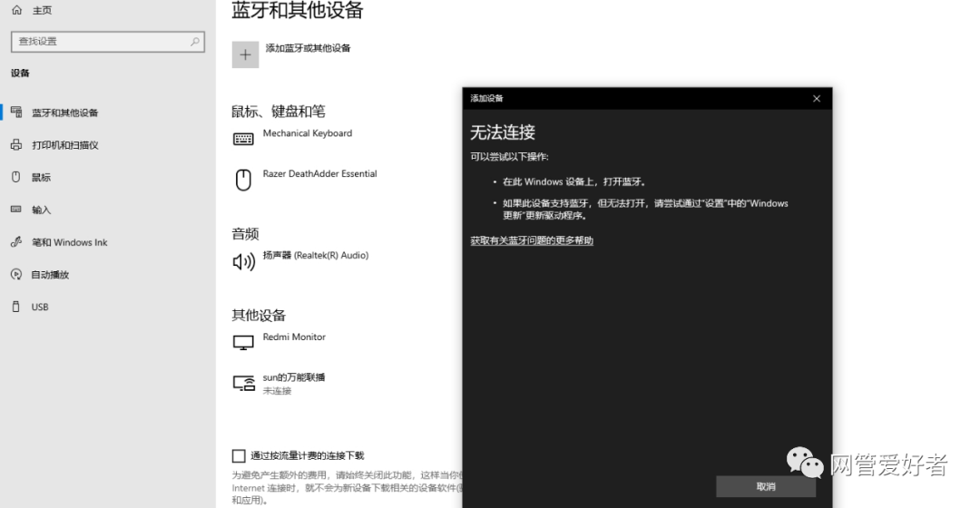Open 获取有关蓝牙问题的更多帮助 link
Viewport: 980px width, 508px height.
click(x=532, y=240)
